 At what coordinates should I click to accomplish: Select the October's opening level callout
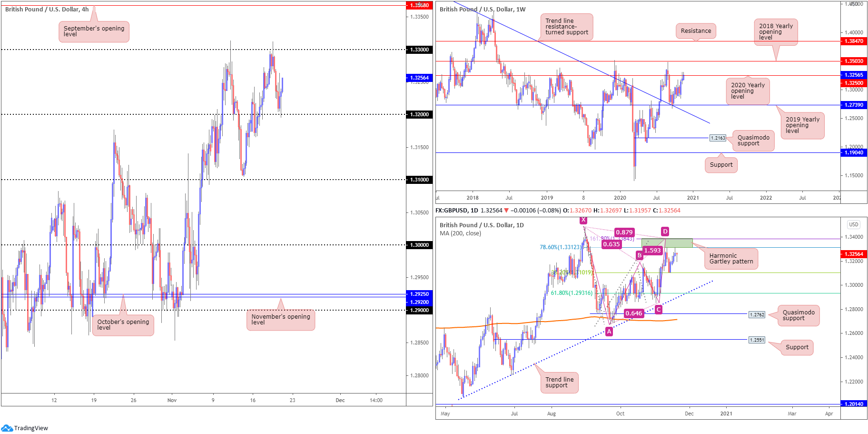coord(123,325)
